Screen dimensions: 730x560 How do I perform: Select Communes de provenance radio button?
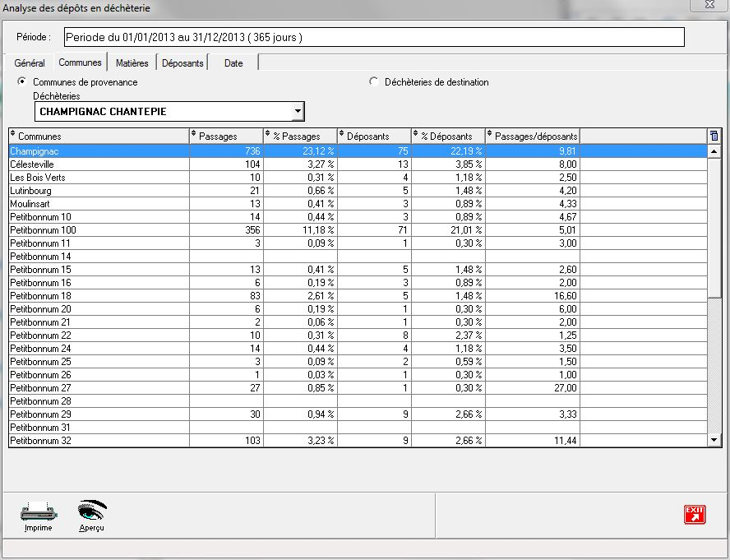click(23, 82)
